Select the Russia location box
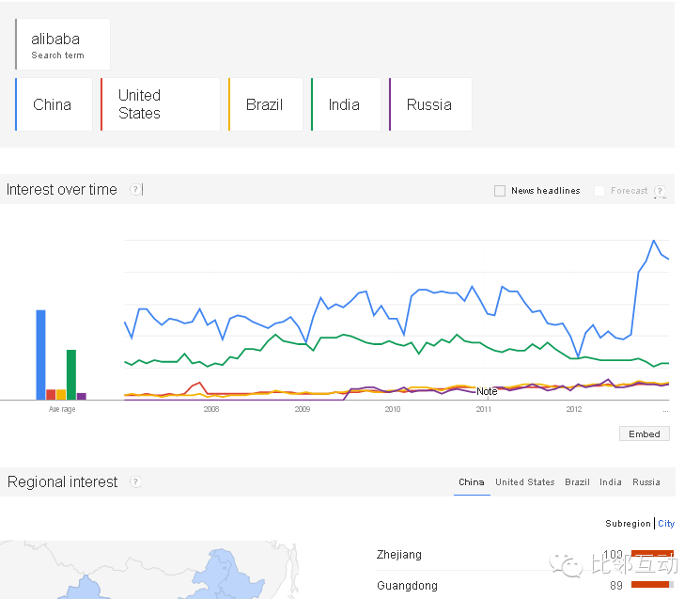700x599 pixels. (x=430, y=104)
